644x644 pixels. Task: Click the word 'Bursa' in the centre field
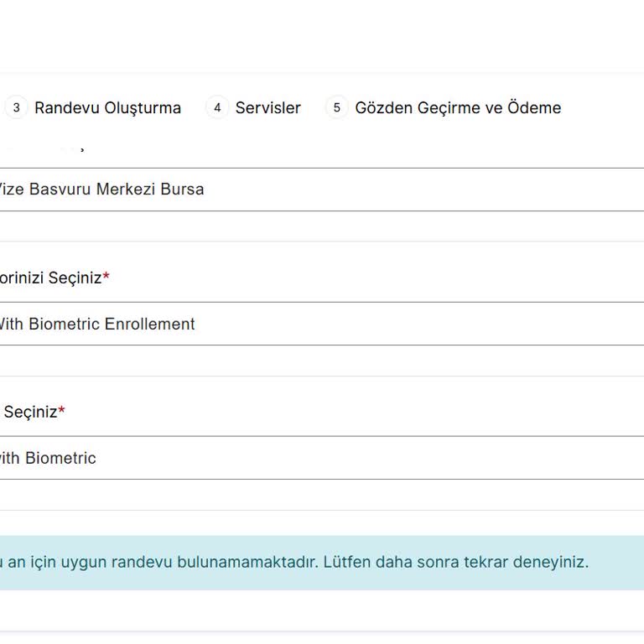182,190
